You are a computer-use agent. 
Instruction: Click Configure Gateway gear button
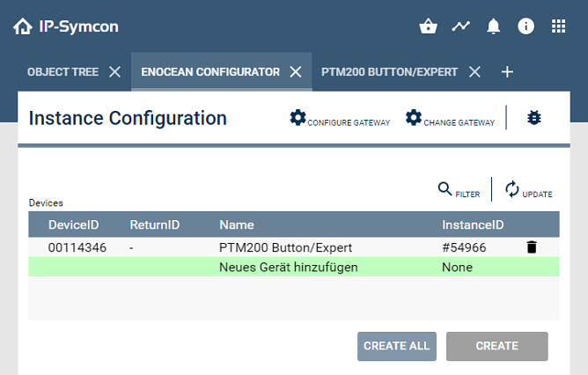(x=340, y=119)
